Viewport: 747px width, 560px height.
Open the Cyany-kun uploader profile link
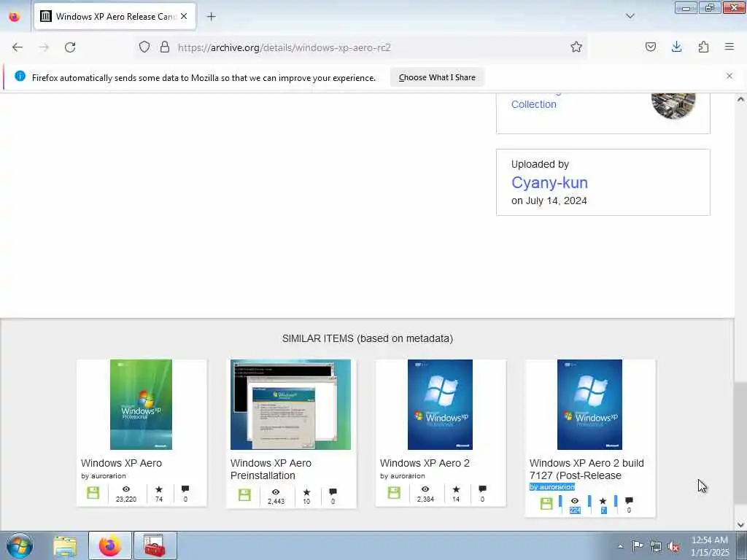pyautogui.click(x=549, y=182)
